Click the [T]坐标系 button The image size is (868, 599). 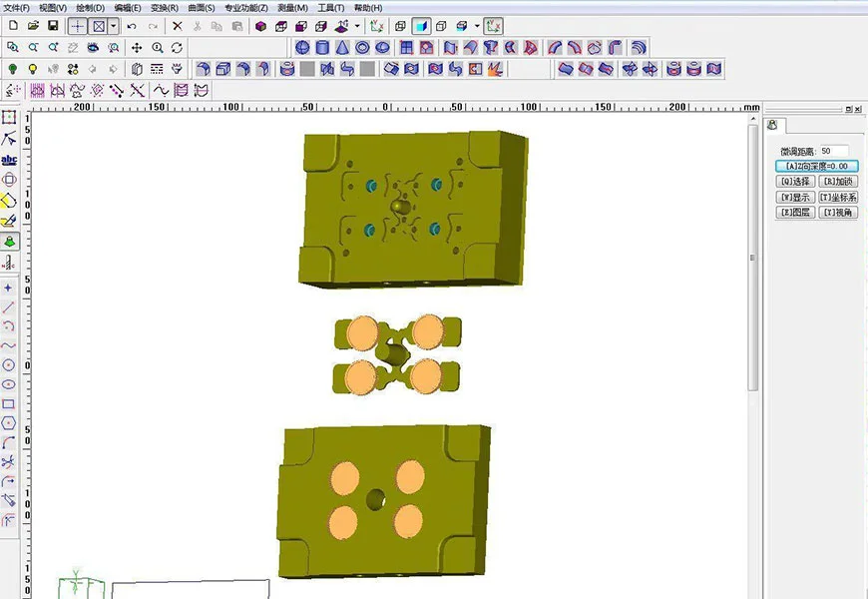pyautogui.click(x=839, y=197)
